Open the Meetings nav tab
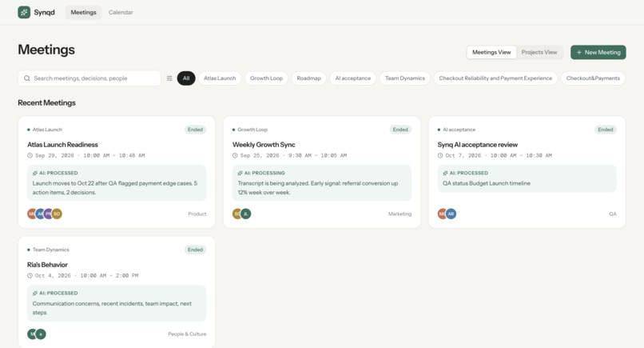 click(83, 12)
